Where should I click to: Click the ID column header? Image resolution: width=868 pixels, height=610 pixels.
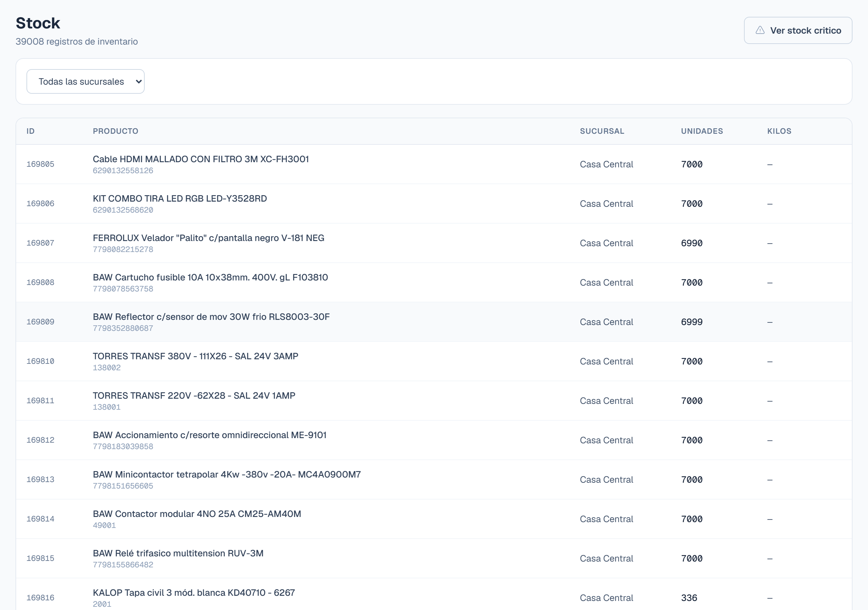pos(31,131)
